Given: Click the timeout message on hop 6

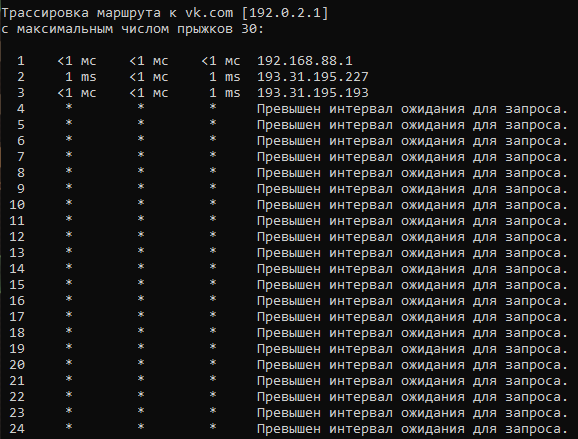Looking at the screenshot, I should click(x=412, y=141).
